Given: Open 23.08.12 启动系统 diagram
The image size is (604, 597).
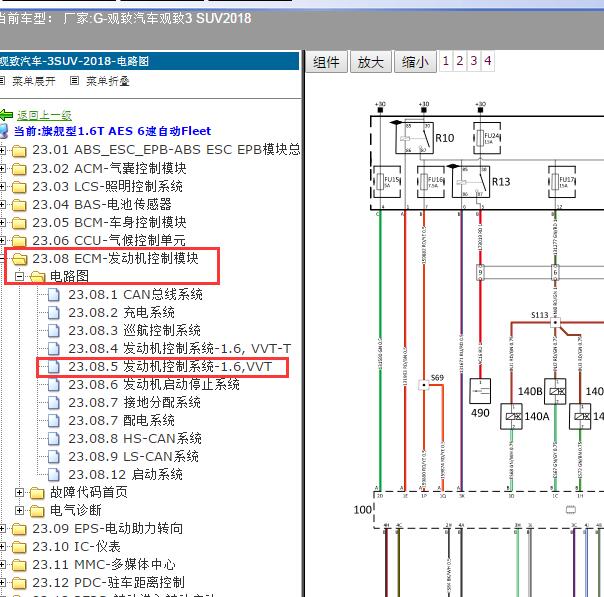Looking at the screenshot, I should pos(125,475).
